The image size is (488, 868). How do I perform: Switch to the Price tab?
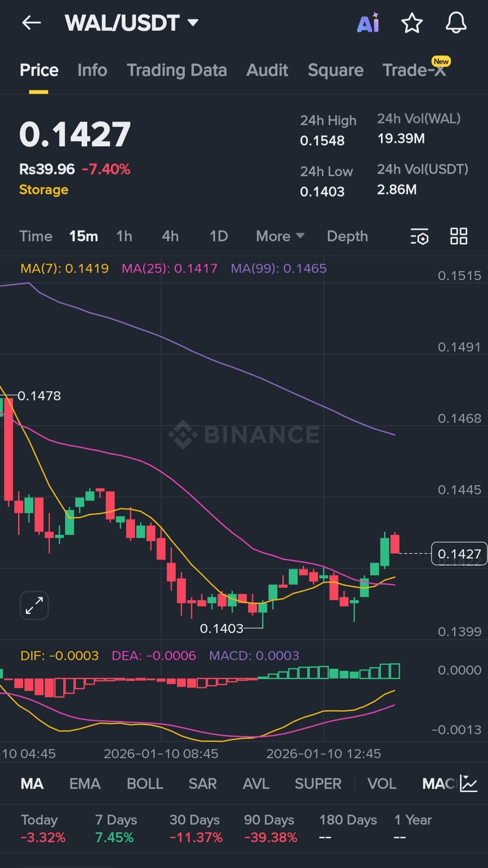coord(39,70)
